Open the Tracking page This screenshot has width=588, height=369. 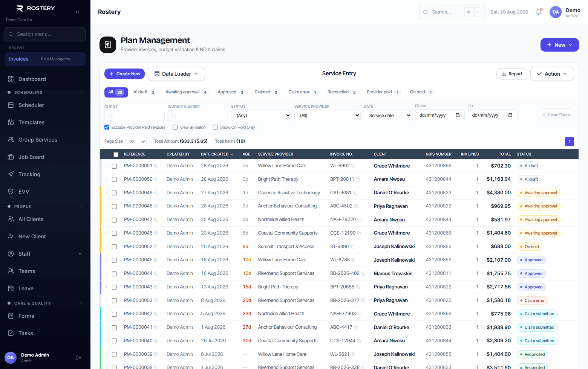45,174
